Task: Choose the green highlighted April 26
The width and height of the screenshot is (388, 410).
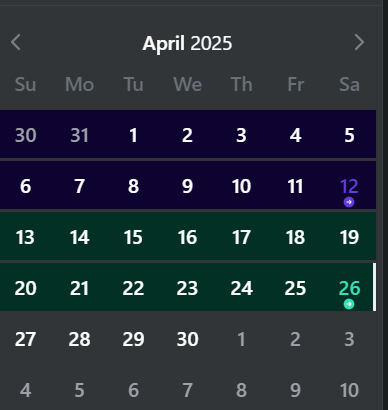Action: [349, 288]
